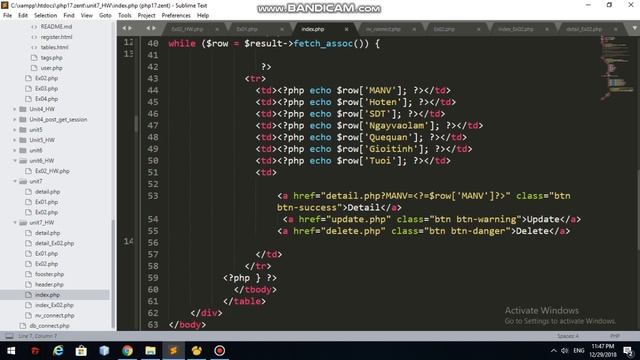Click the sidebar vertical scrollbar
Viewport: 640px width, 360px height.
tap(113, 273)
